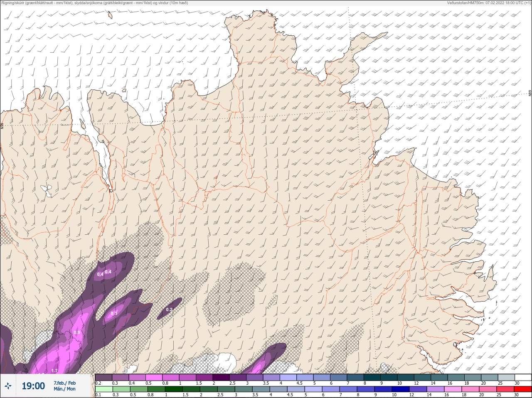Click the '0.9' precipitation value on map
The height and width of the screenshot is (398, 532).
click(77, 332)
